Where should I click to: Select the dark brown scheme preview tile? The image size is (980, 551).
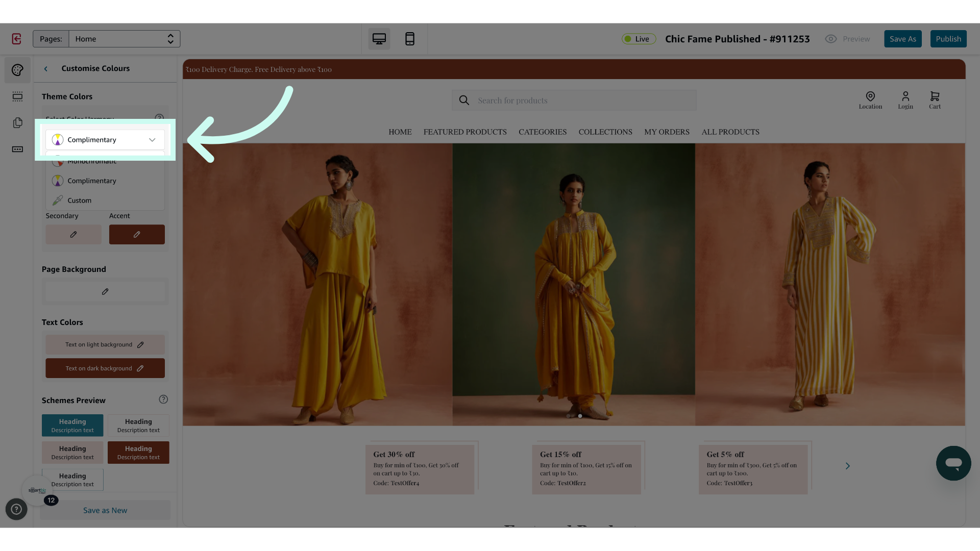(138, 453)
